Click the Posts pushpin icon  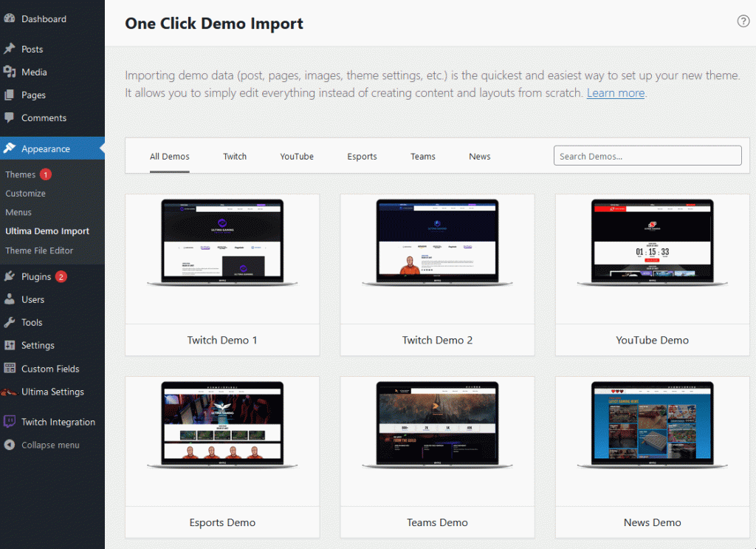tap(9, 49)
